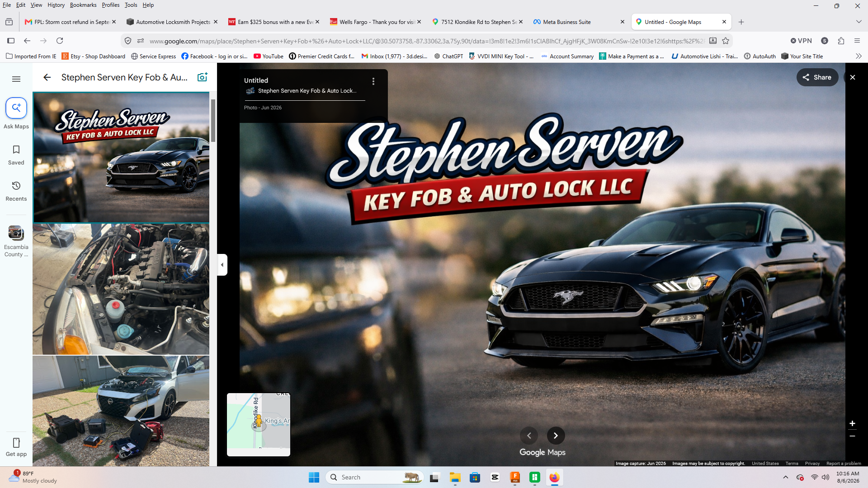The image size is (868, 488).
Task: Open the AutoAuth bookmark
Action: tap(759, 56)
